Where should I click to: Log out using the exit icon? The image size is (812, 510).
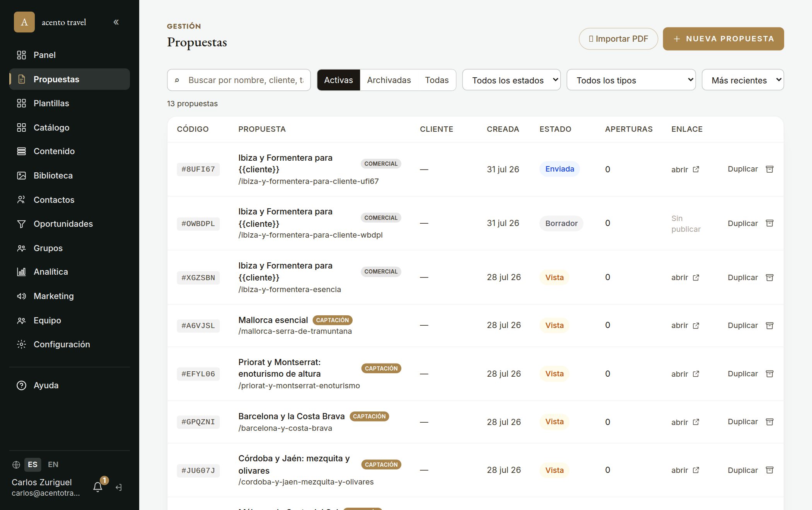[x=119, y=488]
